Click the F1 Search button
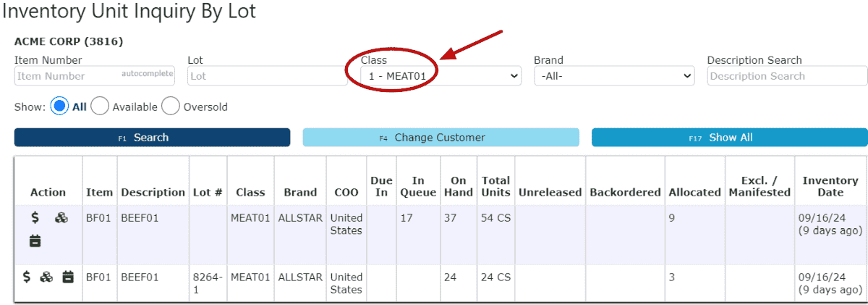 [x=152, y=138]
